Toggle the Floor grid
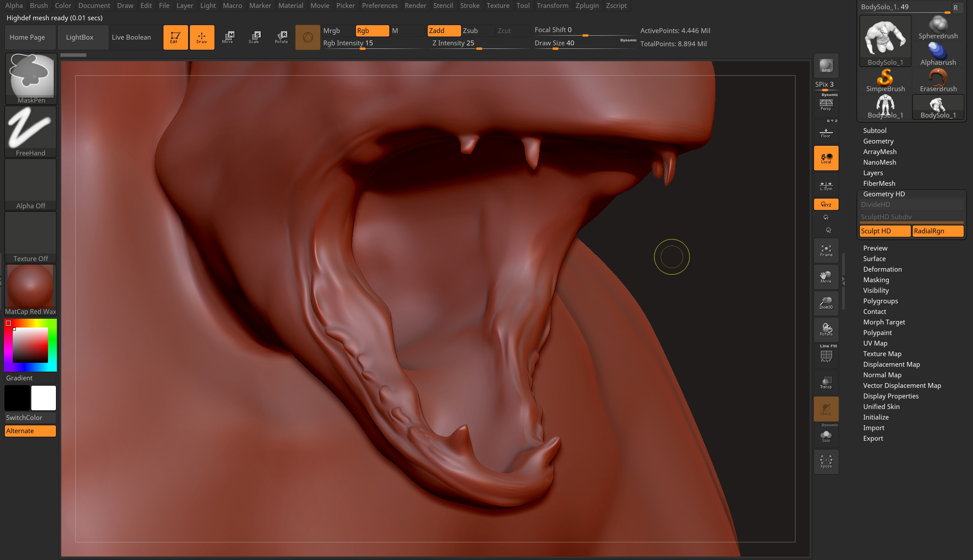Screen dimensions: 973x560 826,132
